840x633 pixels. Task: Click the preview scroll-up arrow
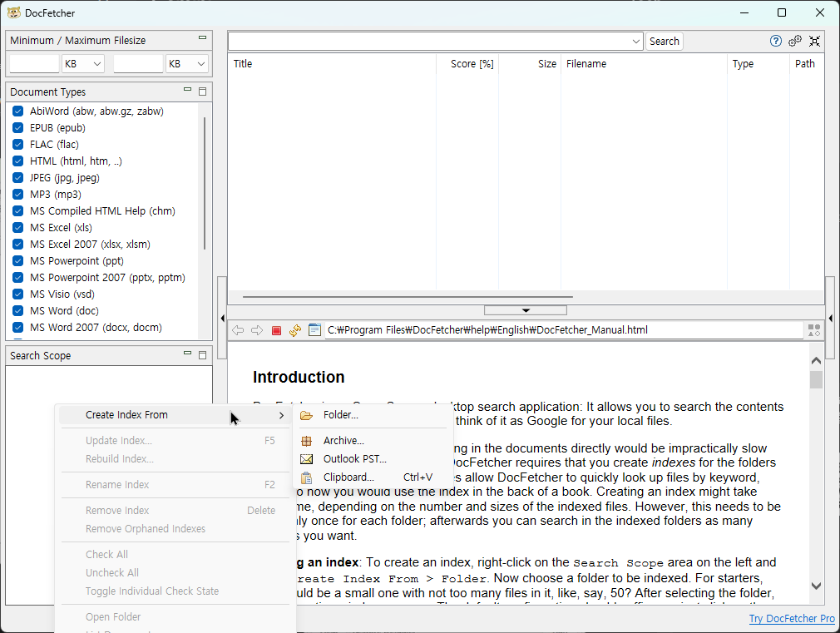click(x=816, y=361)
